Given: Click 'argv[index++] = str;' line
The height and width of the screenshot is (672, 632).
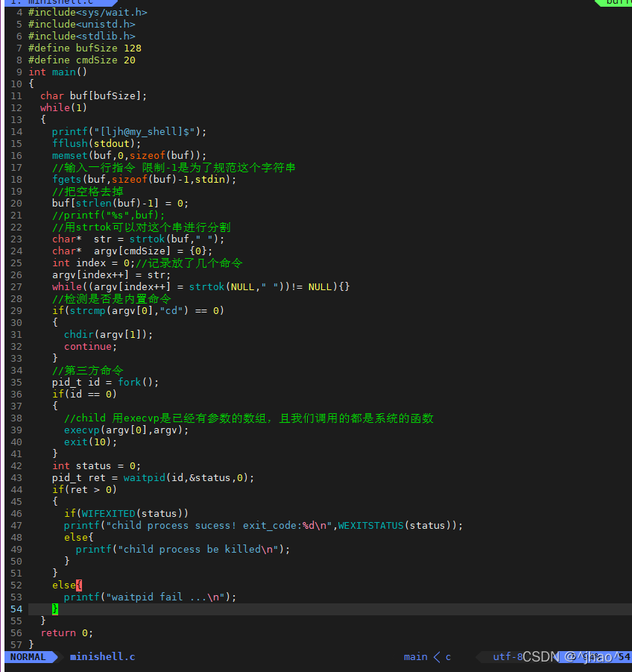Looking at the screenshot, I should pyautogui.click(x=111, y=274).
